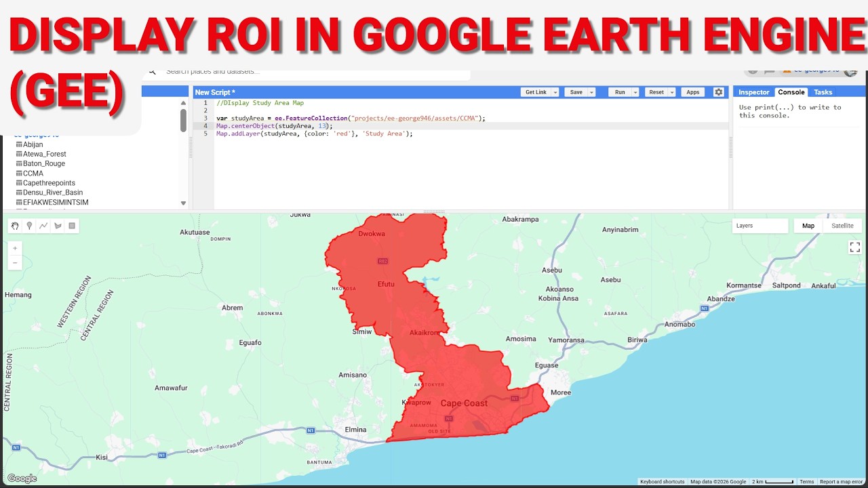Open Reset dropdown arrow
This screenshot has height=488, width=868.
pos(672,92)
